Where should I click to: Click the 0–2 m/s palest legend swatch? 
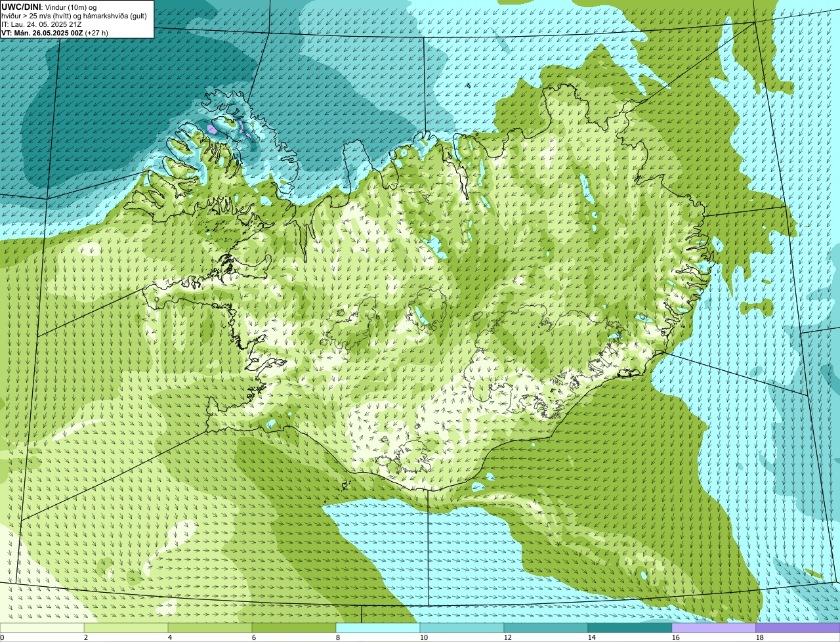pyautogui.click(x=42, y=628)
